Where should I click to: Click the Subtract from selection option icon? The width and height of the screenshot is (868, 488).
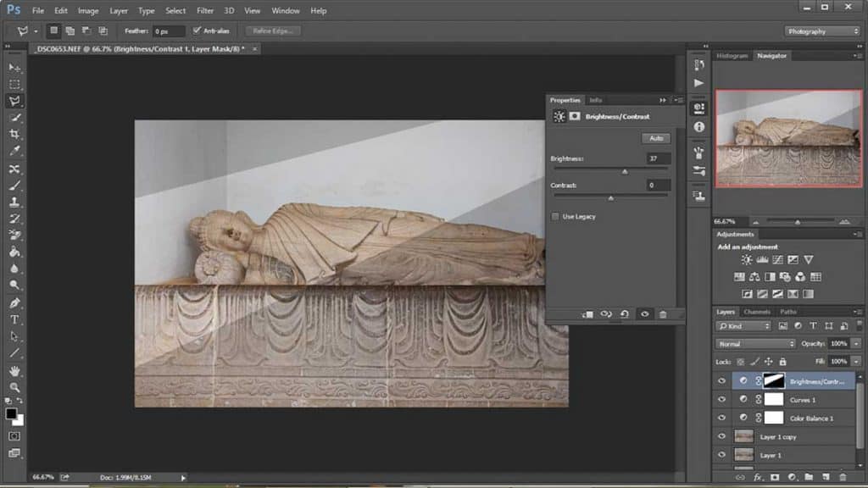point(86,31)
